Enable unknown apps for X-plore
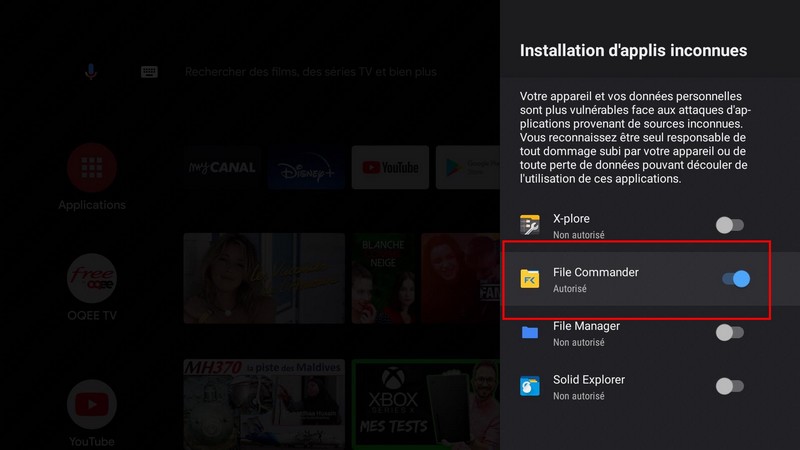 [730, 225]
